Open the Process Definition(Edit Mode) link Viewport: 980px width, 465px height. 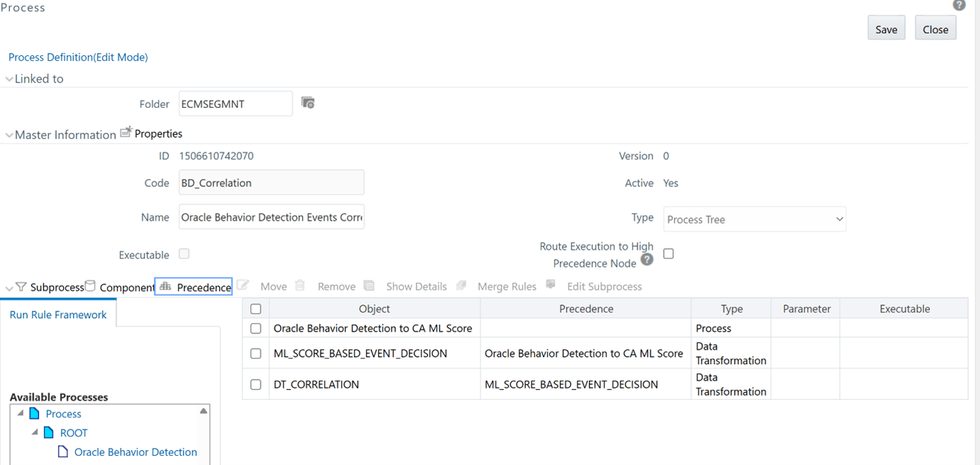point(78,57)
